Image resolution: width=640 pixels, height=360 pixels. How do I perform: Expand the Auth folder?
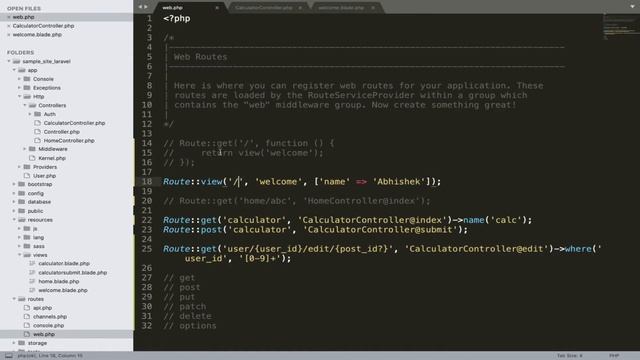click(30, 114)
